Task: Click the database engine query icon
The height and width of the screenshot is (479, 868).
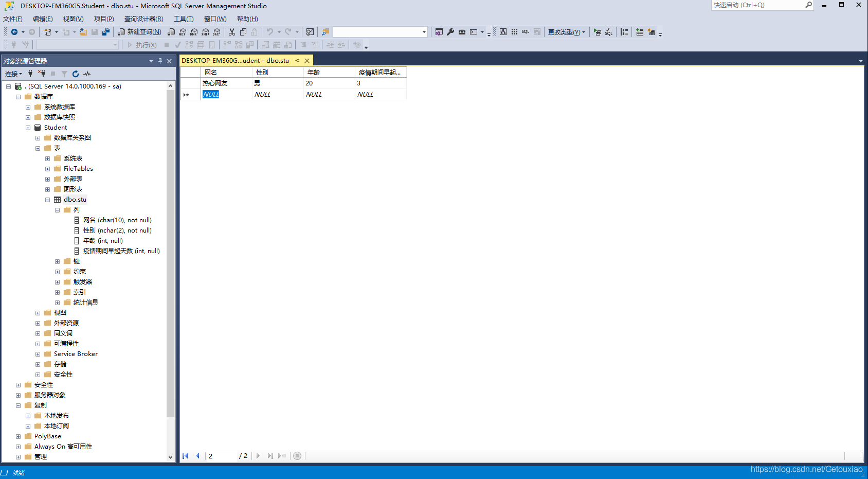Action: tap(171, 32)
